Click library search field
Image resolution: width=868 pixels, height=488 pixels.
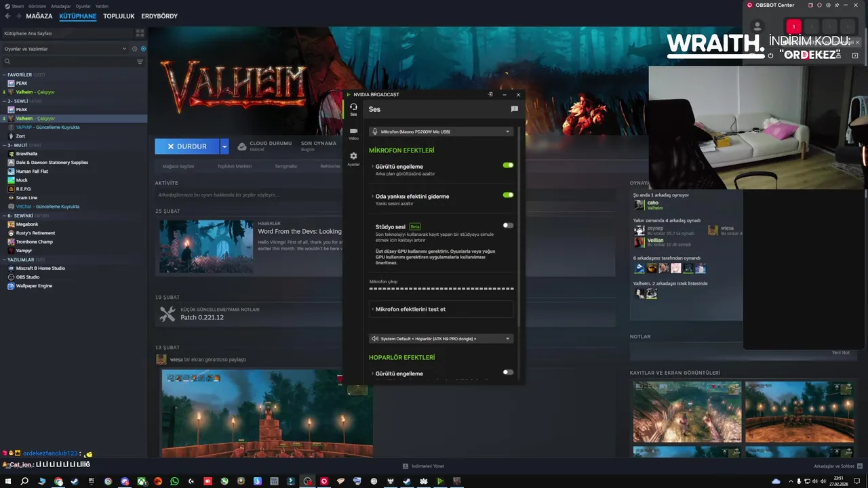tap(68, 62)
